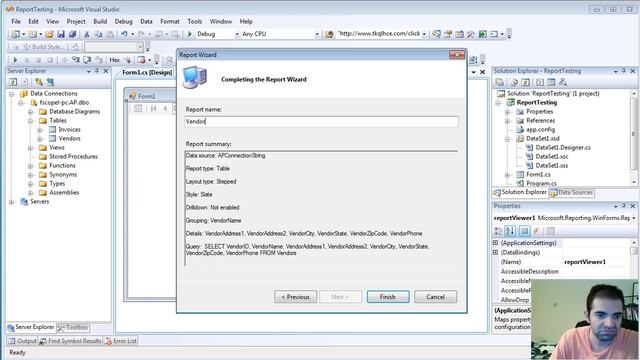Click the Properties page icon in the Properties toolbar

(550, 231)
